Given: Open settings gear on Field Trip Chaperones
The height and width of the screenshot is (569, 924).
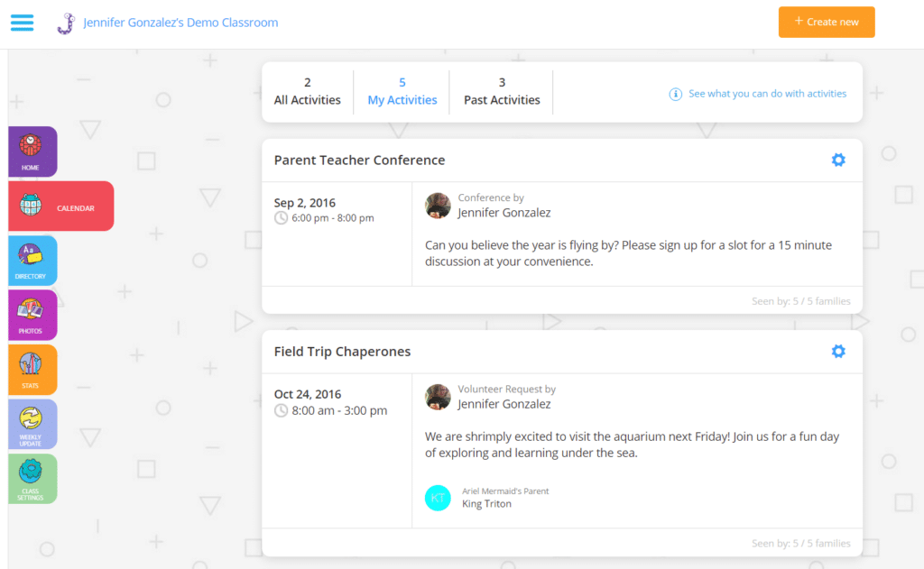Looking at the screenshot, I should pyautogui.click(x=838, y=351).
